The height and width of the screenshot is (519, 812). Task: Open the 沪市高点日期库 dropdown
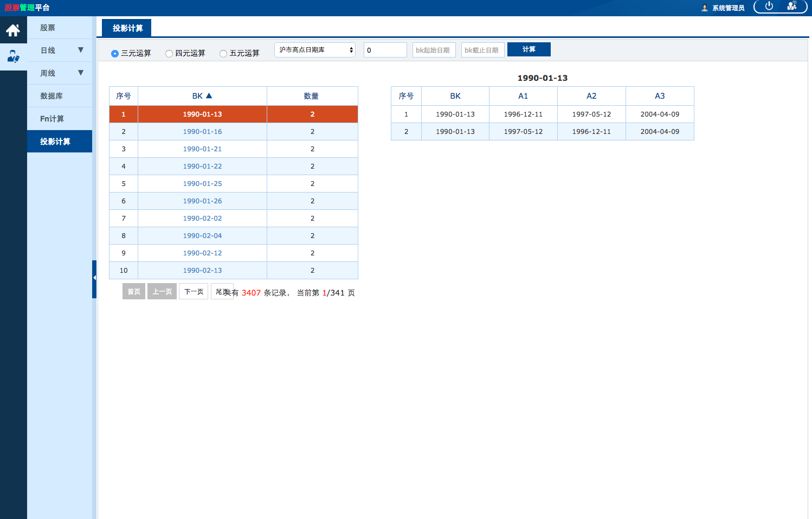[x=315, y=50]
